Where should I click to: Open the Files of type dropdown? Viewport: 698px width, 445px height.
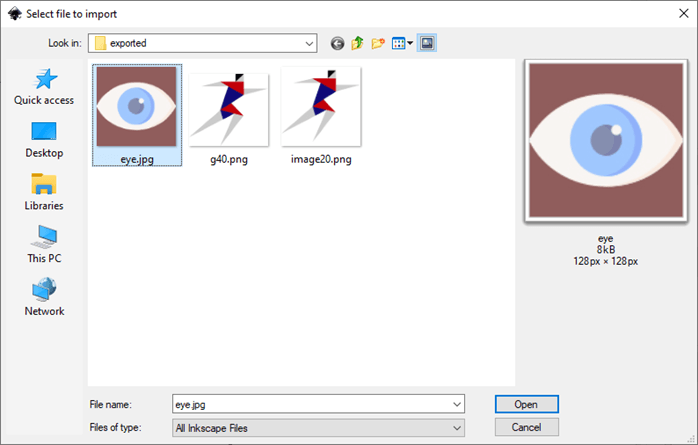318,428
